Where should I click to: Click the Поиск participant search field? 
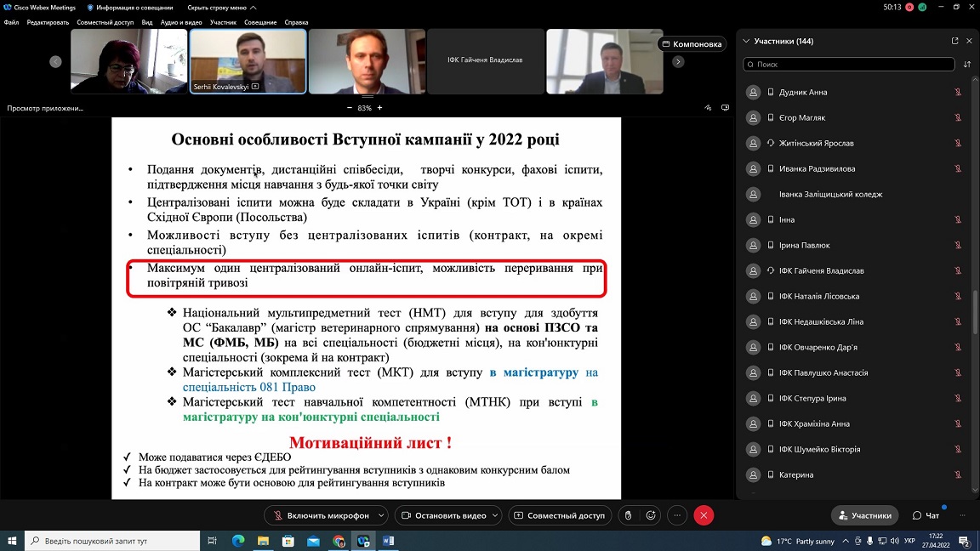[x=849, y=65]
